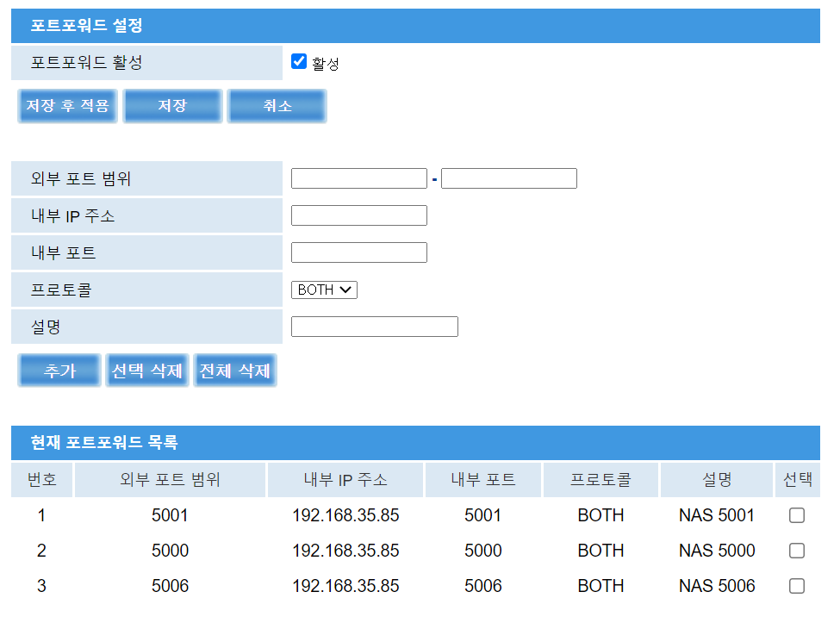The height and width of the screenshot is (623, 840).
Task: Focus the external port range end field
Action: (508, 178)
